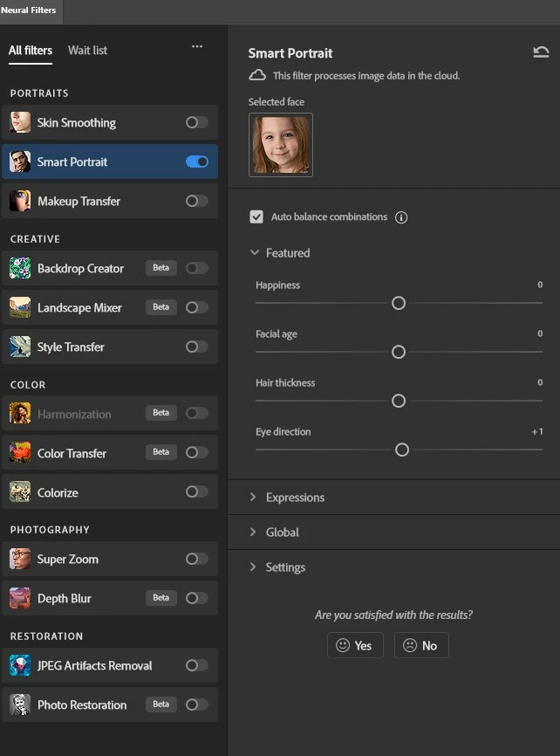560x756 pixels.
Task: Turn on the Colorize toggle
Action: (197, 491)
